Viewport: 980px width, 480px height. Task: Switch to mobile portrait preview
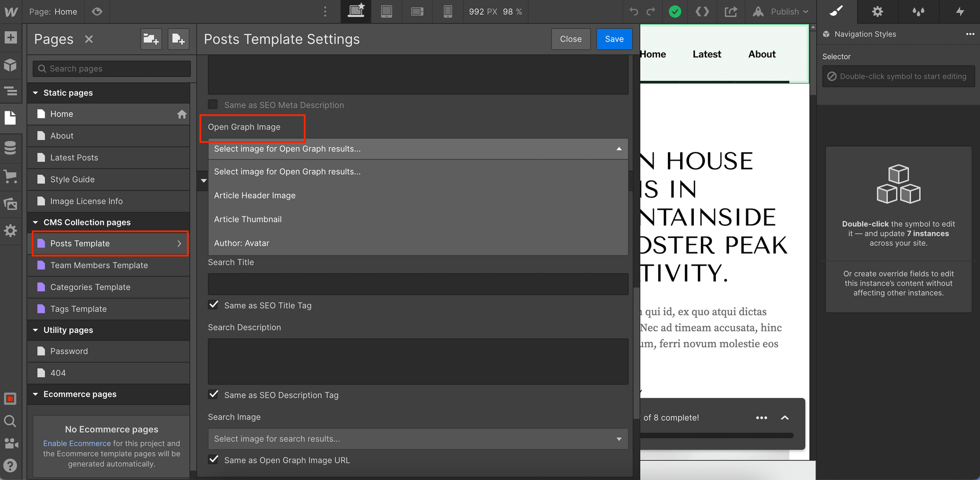(x=447, y=11)
